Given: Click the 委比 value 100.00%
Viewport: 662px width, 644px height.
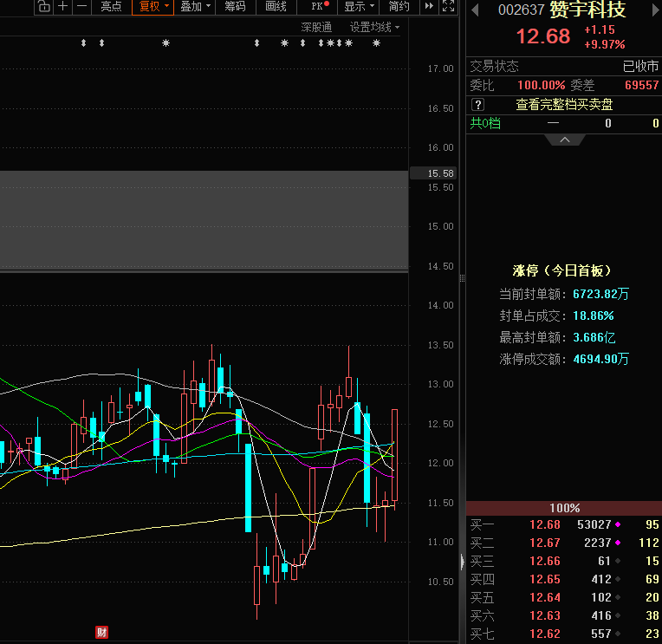Looking at the screenshot, I should (542, 85).
